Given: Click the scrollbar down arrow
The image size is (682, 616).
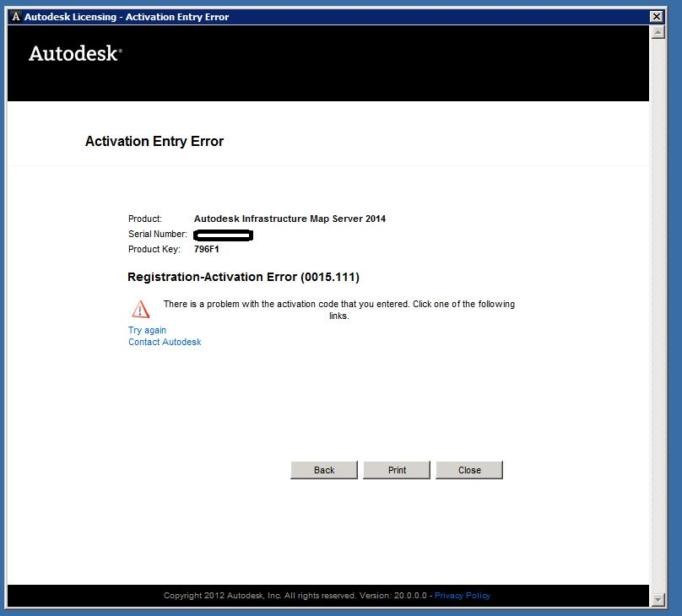Looking at the screenshot, I should [658, 599].
